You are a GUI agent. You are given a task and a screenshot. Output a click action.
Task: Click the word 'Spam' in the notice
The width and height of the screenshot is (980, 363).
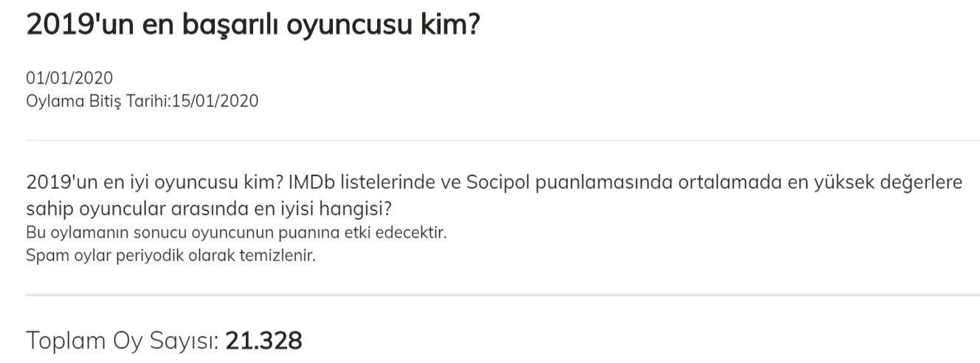click(x=44, y=257)
